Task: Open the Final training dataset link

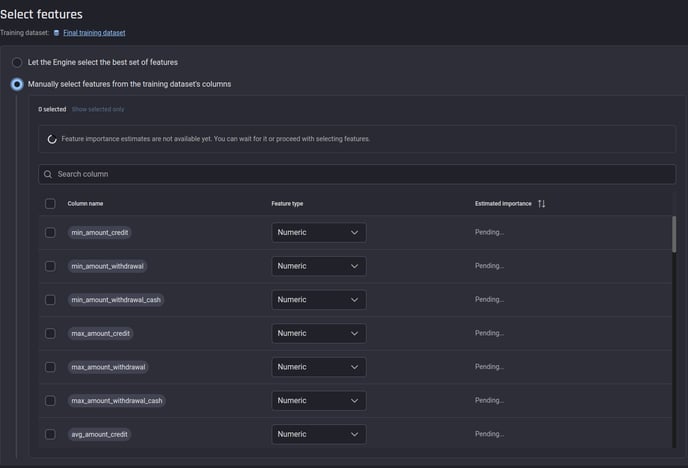Action: [x=94, y=33]
